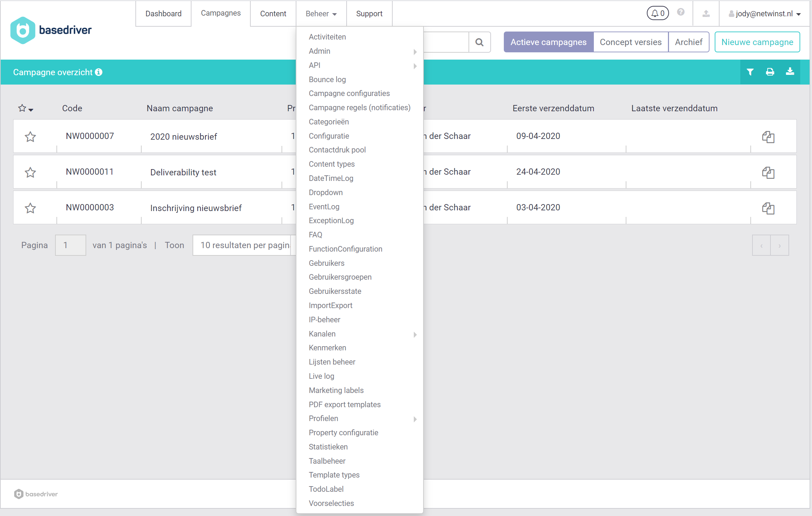Image resolution: width=812 pixels, height=516 pixels.
Task: Select Activiteiten from Beheer menu
Action: (x=327, y=37)
